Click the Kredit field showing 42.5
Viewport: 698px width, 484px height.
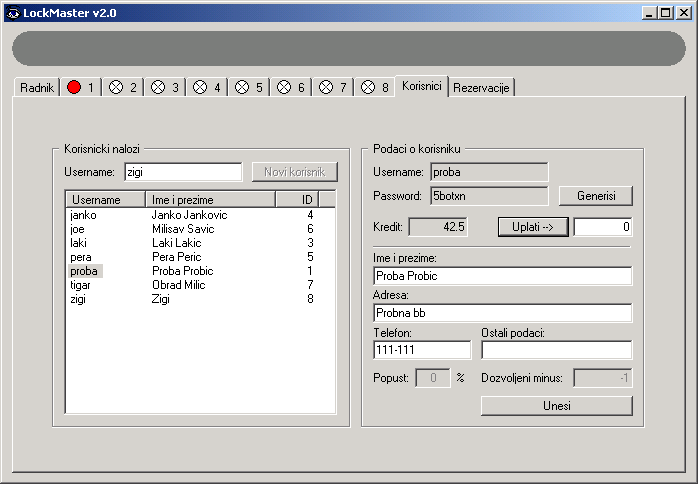click(x=438, y=227)
